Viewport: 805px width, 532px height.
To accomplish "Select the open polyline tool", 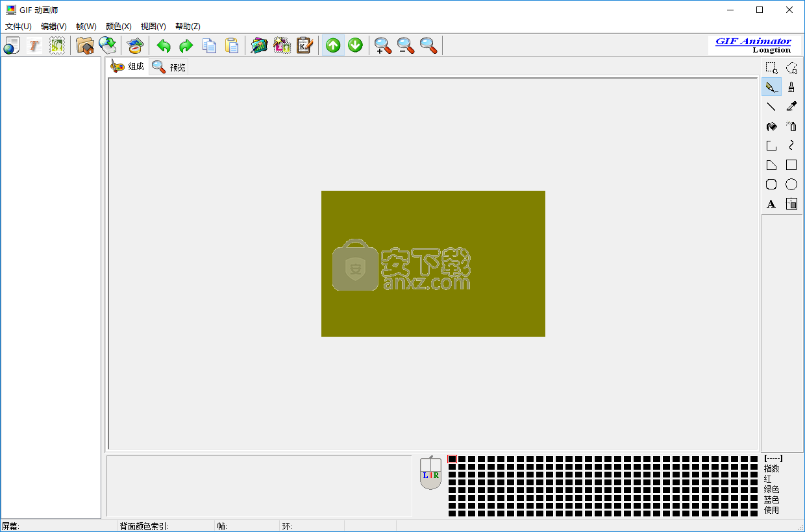I will point(771,145).
